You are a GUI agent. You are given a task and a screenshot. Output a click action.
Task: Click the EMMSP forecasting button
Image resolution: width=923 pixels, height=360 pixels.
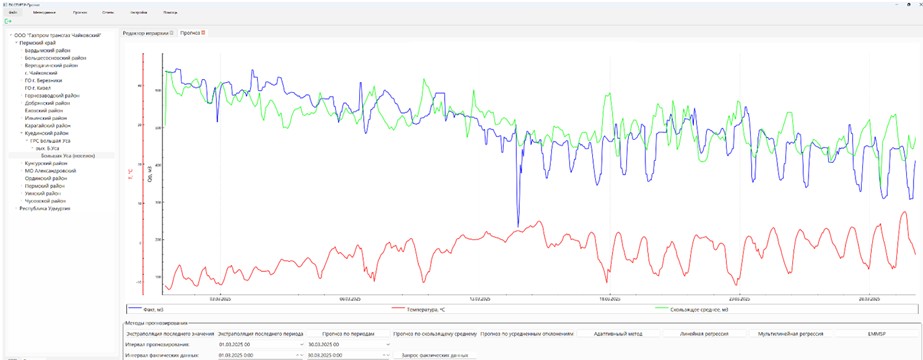pyautogui.click(x=876, y=334)
